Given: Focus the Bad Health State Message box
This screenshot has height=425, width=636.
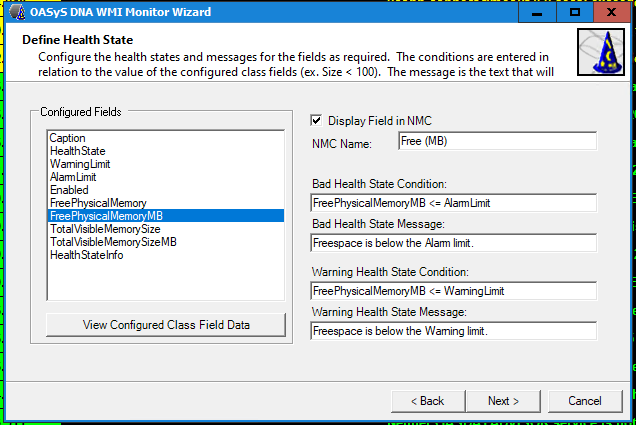Looking at the screenshot, I should 453,243.
